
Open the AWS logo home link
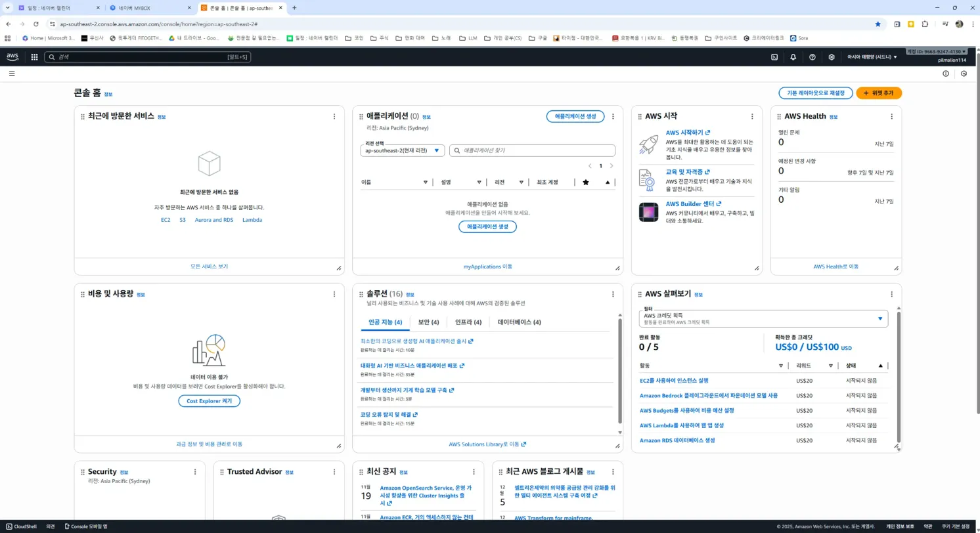[x=12, y=57]
